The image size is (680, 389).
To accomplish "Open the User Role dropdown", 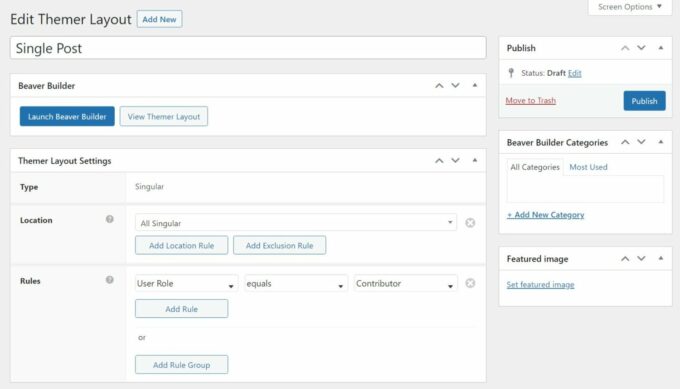I will (x=186, y=284).
